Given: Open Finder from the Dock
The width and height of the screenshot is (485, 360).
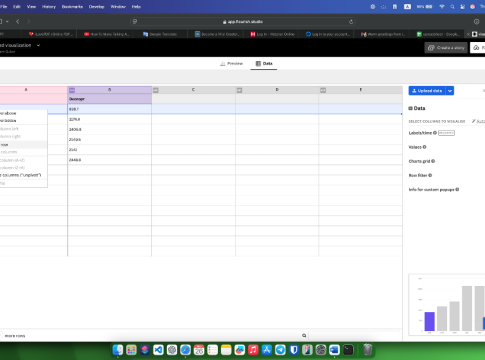Looking at the screenshot, I should (118, 350).
